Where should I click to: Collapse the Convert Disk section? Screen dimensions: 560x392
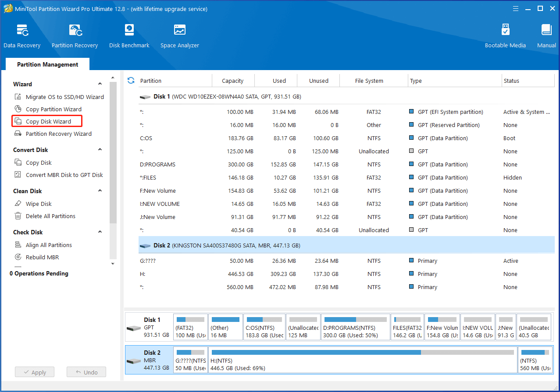[100, 150]
